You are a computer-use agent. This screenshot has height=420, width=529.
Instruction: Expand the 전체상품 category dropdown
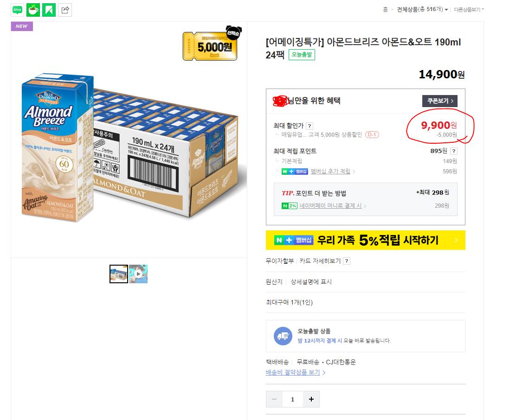tap(422, 9)
